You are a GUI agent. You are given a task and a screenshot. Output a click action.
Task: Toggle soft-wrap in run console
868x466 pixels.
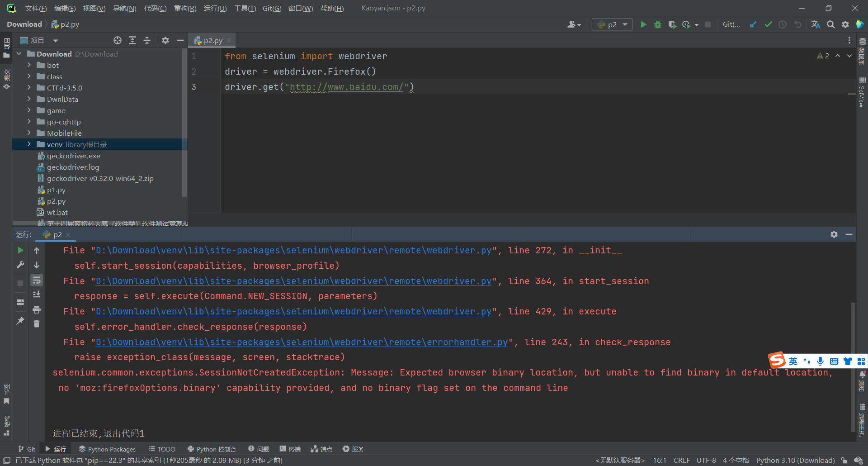(x=37, y=281)
